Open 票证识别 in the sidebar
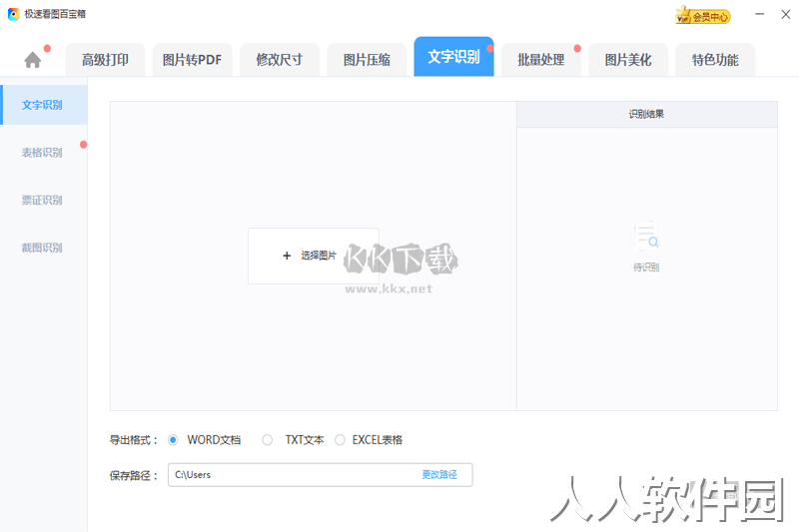 (44, 200)
